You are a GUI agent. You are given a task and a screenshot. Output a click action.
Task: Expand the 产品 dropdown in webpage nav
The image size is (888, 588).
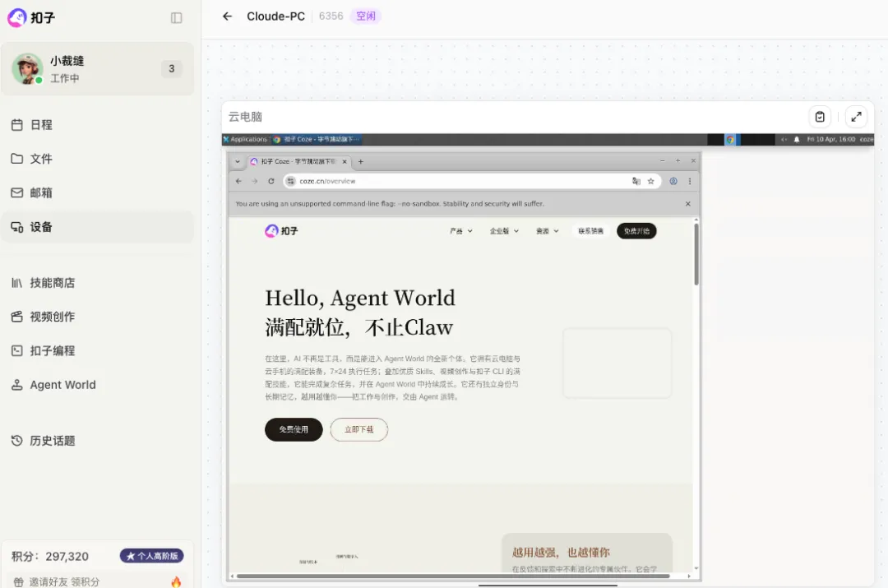[x=460, y=231]
